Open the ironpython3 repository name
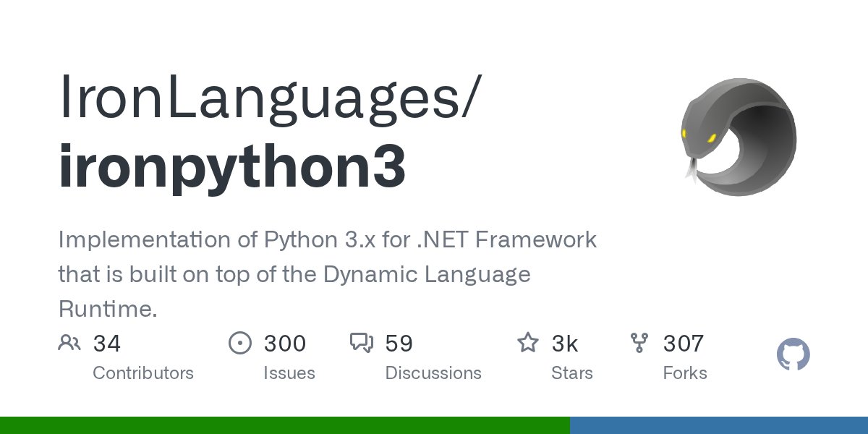This screenshot has width=868, height=434. (x=231, y=166)
